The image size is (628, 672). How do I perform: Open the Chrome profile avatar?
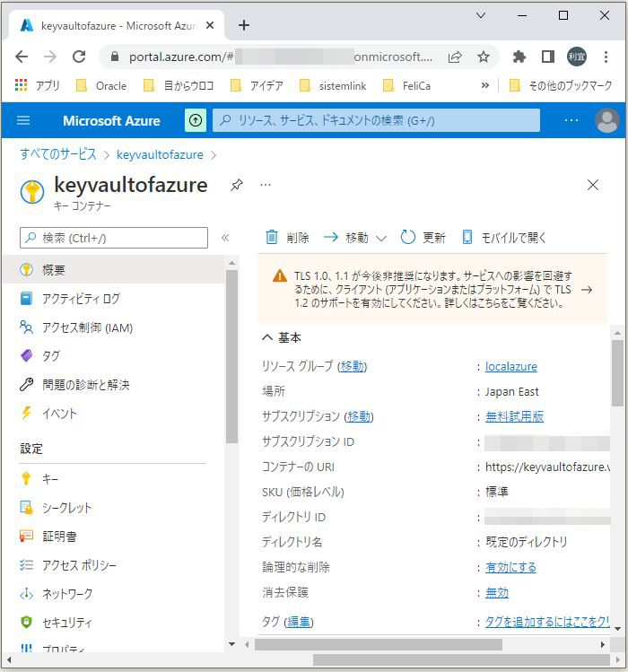[577, 57]
